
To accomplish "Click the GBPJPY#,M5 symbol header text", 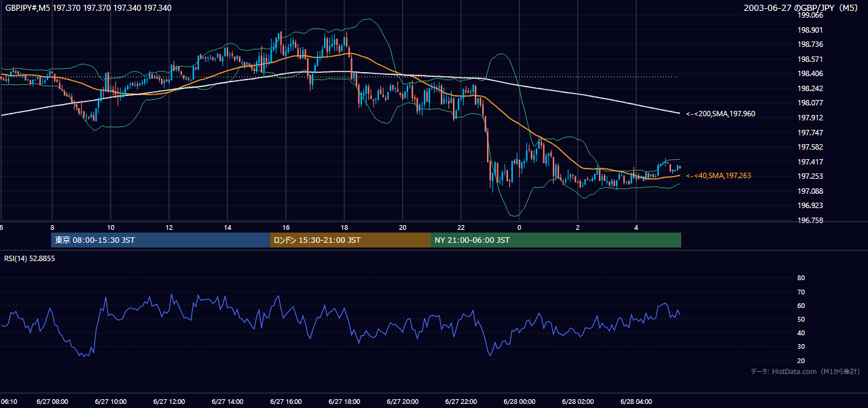I will (x=88, y=8).
